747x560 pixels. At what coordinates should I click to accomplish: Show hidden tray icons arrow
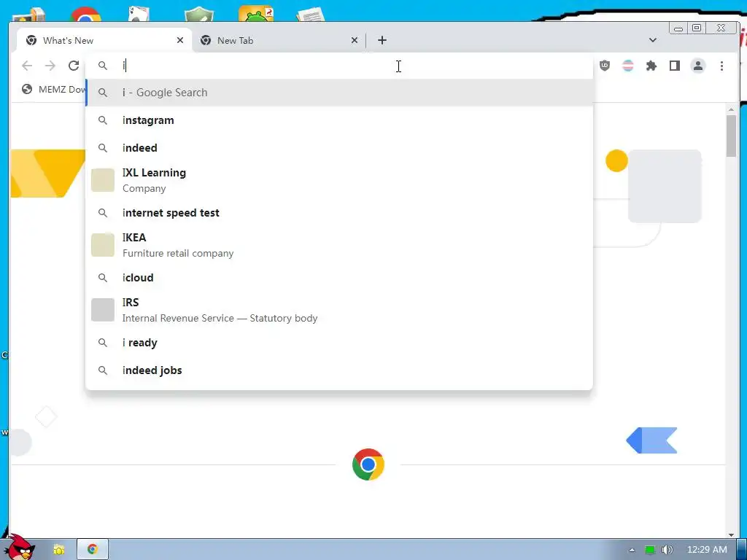point(632,550)
